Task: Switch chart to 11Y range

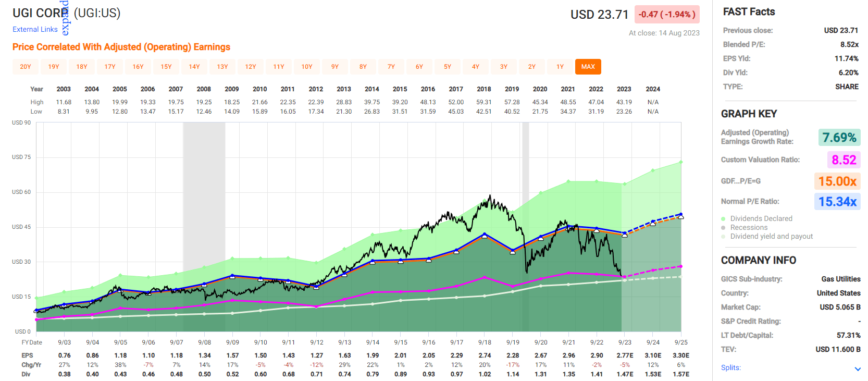Action: click(279, 67)
